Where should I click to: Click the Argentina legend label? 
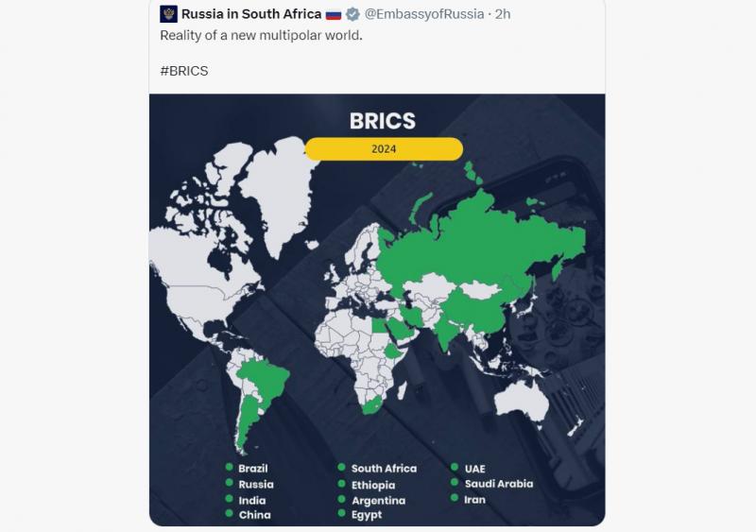(379, 501)
